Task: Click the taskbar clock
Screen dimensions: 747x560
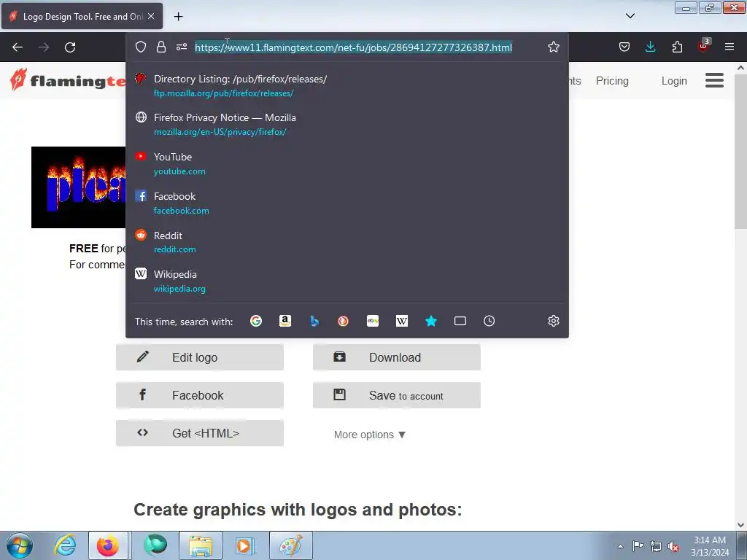Action: coord(710,545)
